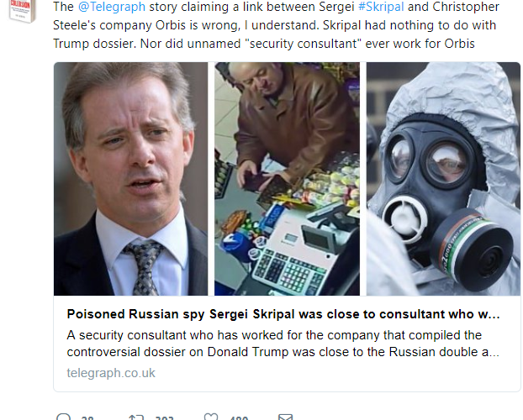The width and height of the screenshot is (523, 420).
Task: Click the reply speech bubble icon
Action: 63,417
